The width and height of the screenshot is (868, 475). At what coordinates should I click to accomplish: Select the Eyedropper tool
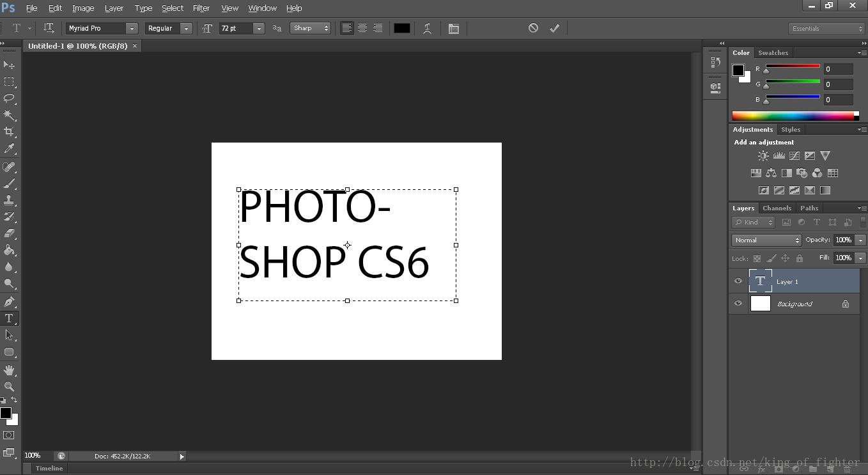click(x=9, y=148)
